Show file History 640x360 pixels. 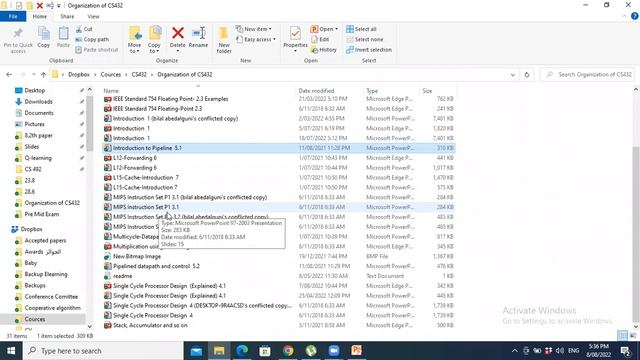[324, 49]
